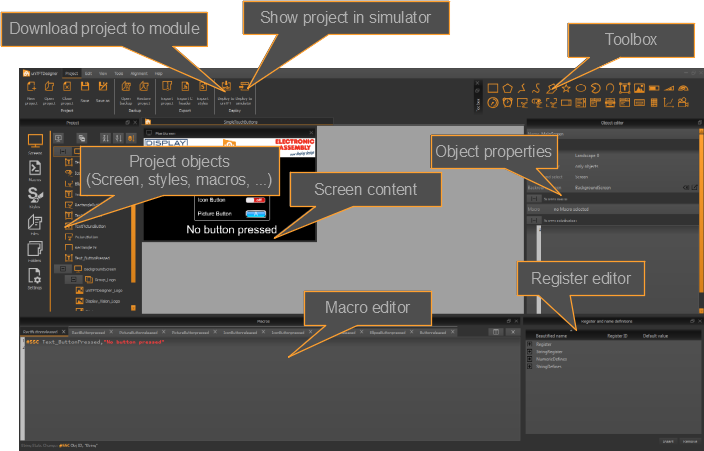Expand the StringRegister tree node
Image resolution: width=704 pixels, height=451 pixels.
pos(530,352)
